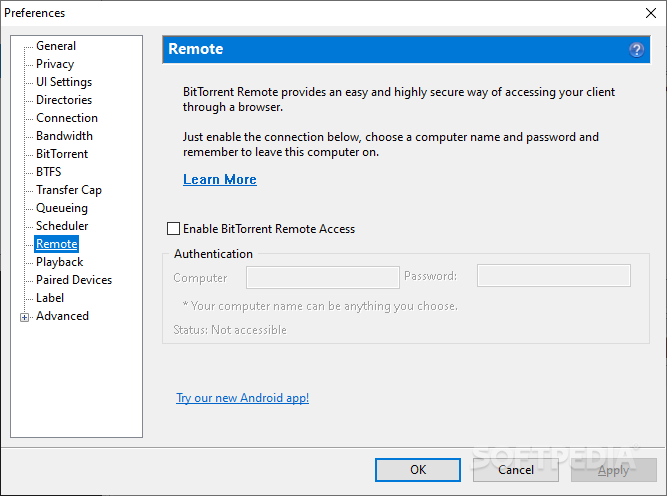Expand the Advanced tree node
667x496 pixels.
click(x=24, y=317)
